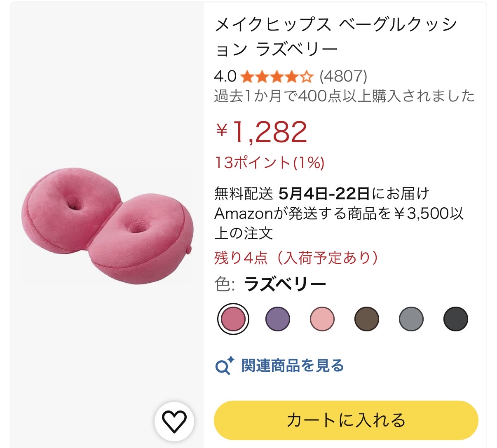Open the 関連商品を見る link
Image resolution: width=497 pixels, height=448 pixels.
point(293,366)
